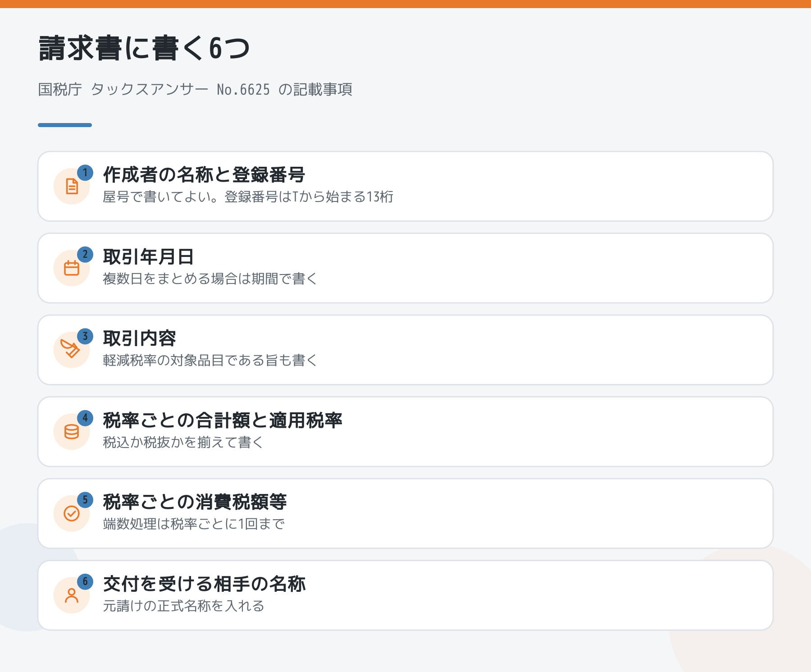Click the number 1 badge
Viewport: 811px width, 672px height.
point(85,173)
